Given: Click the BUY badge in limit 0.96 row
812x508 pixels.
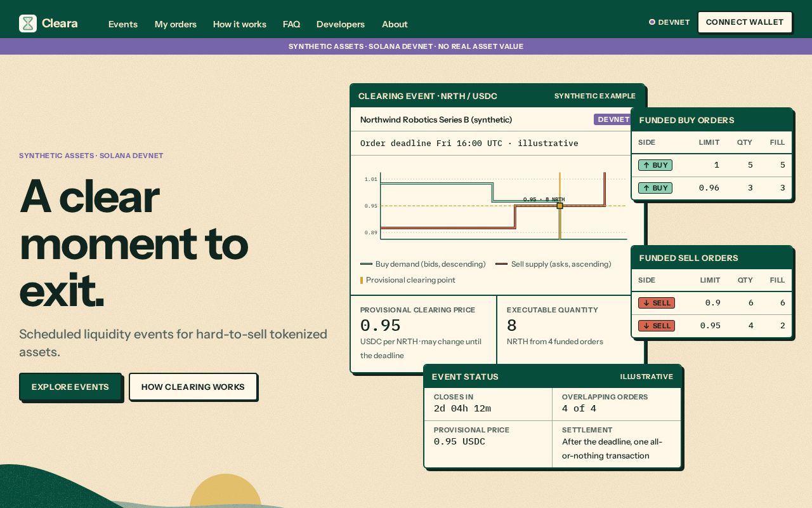Looking at the screenshot, I should tap(655, 188).
